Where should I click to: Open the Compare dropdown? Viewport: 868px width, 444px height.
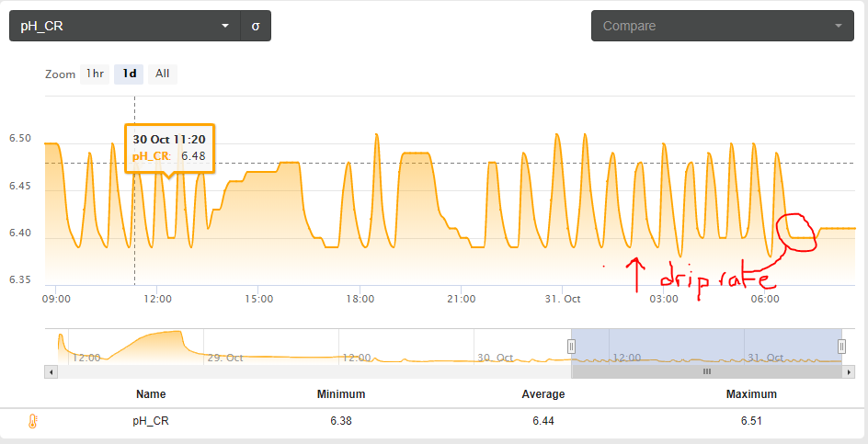723,26
